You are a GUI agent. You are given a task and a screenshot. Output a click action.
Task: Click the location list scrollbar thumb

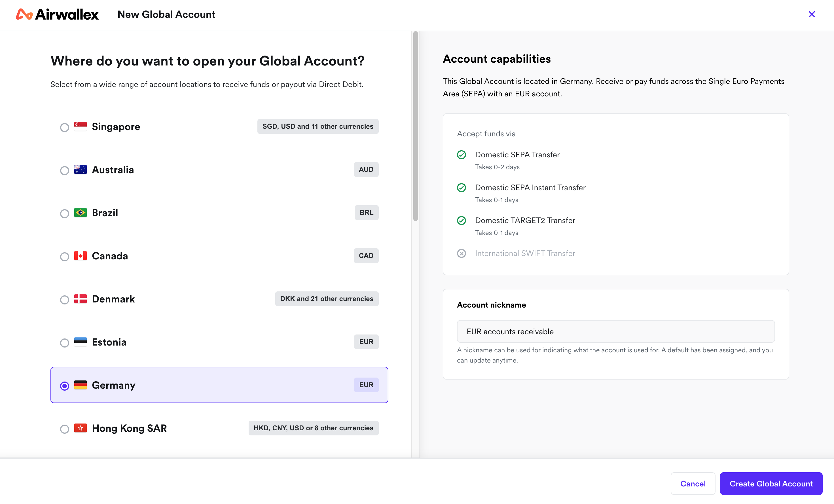(415, 126)
